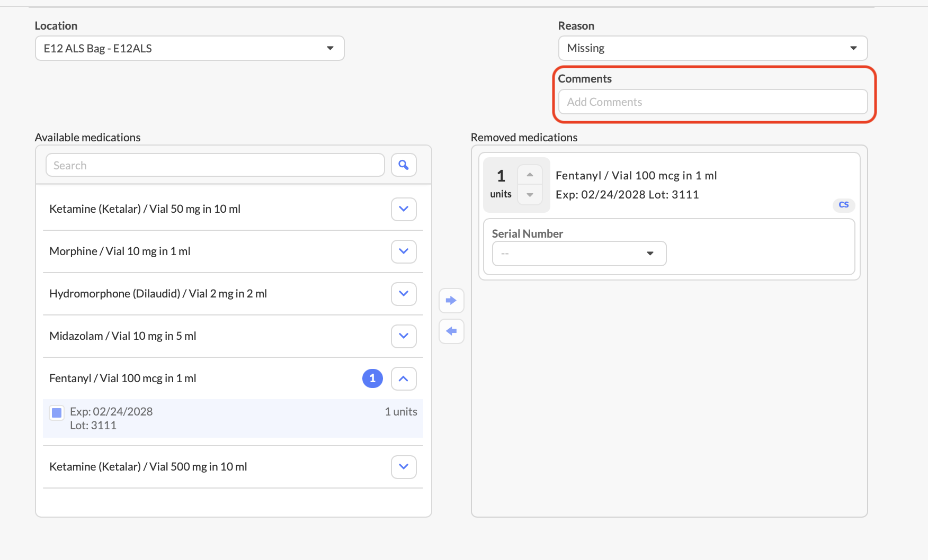Click the right arrow to move medication
The image size is (928, 560).
pos(451,301)
